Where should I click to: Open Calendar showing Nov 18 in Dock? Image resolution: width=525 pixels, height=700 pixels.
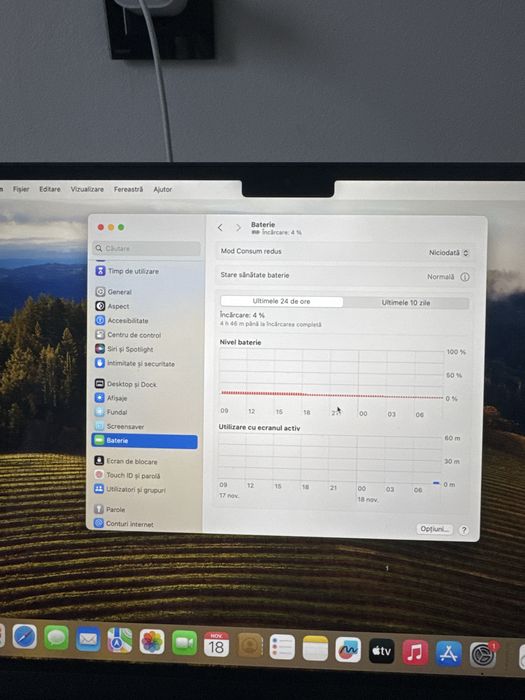coord(217,645)
